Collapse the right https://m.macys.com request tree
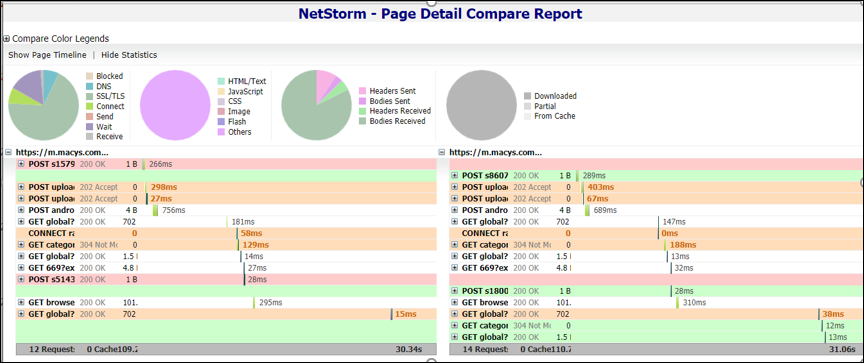864x363 pixels. pos(441,152)
